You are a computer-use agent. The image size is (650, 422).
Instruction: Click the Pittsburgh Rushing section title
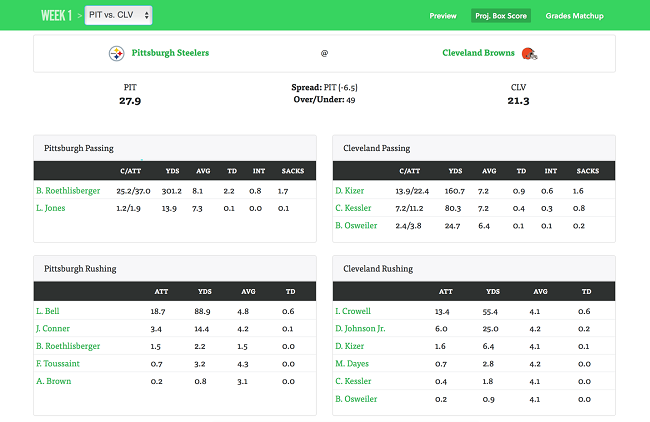[80, 269]
